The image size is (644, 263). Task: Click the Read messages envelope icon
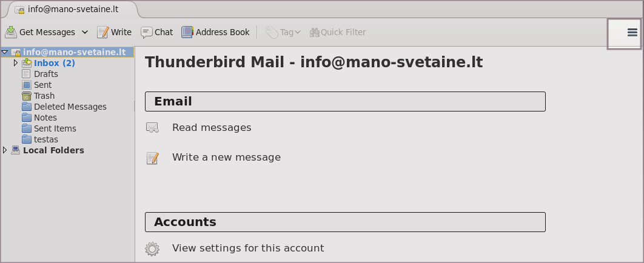[152, 128]
